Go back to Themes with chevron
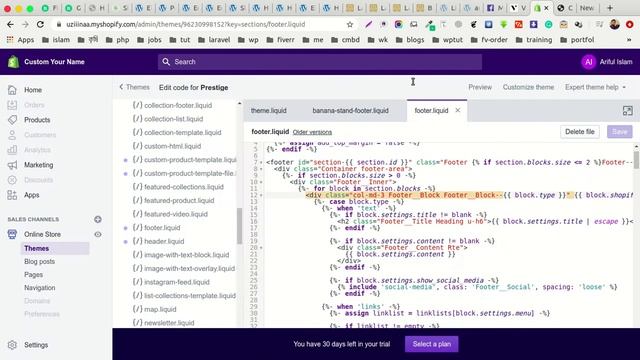The image size is (640, 360). (134, 87)
